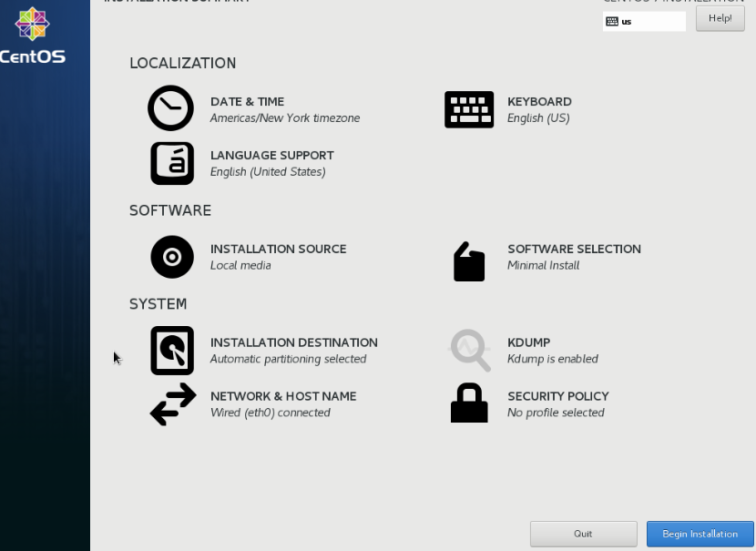Click LANGUAGE SUPPORT label
The height and width of the screenshot is (551, 756).
[272, 155]
